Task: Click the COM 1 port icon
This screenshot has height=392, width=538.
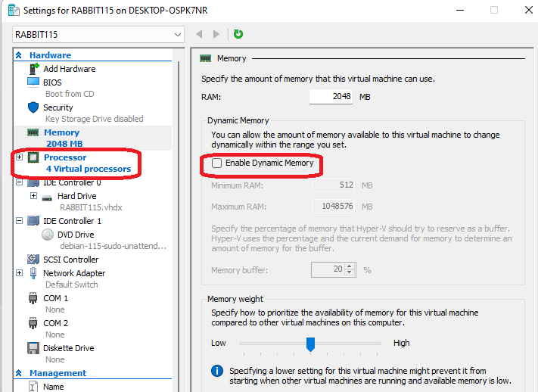Action: pos(33,298)
